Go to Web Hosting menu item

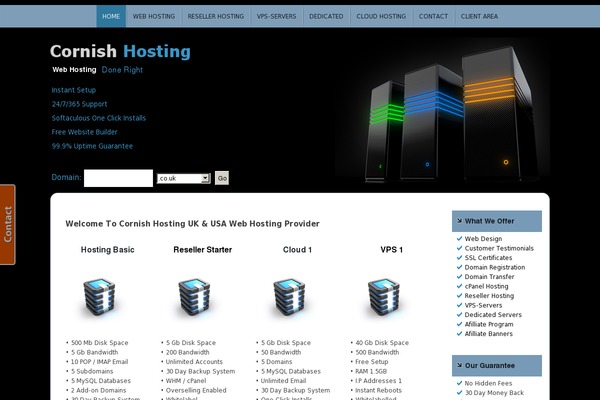tap(154, 16)
